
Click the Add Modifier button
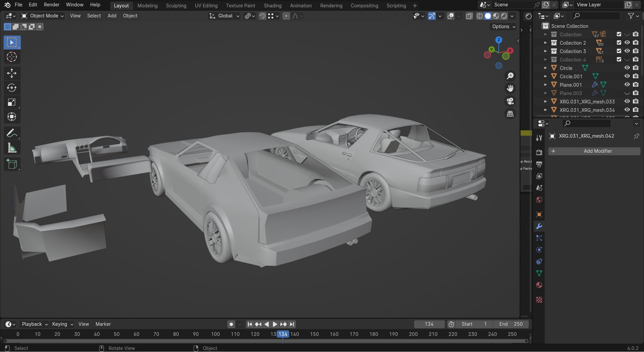click(594, 151)
